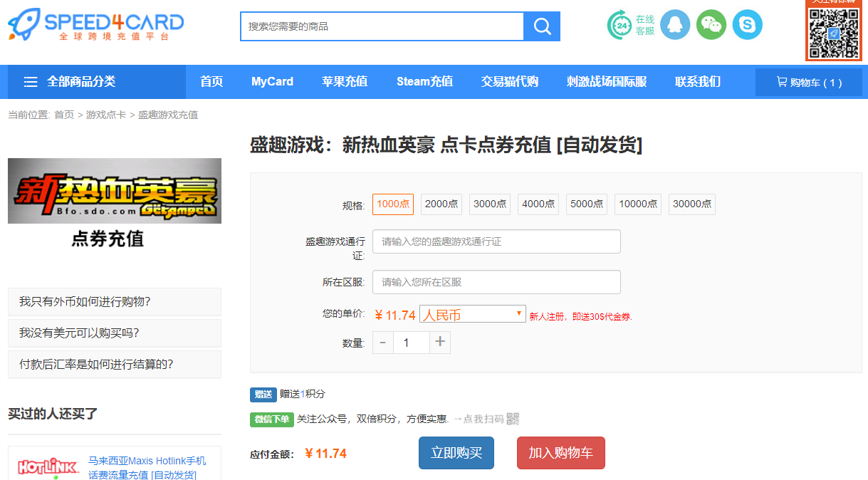The image size is (868, 480).
Task: Open the shopping cart 购物车 (1)
Action: point(808,83)
